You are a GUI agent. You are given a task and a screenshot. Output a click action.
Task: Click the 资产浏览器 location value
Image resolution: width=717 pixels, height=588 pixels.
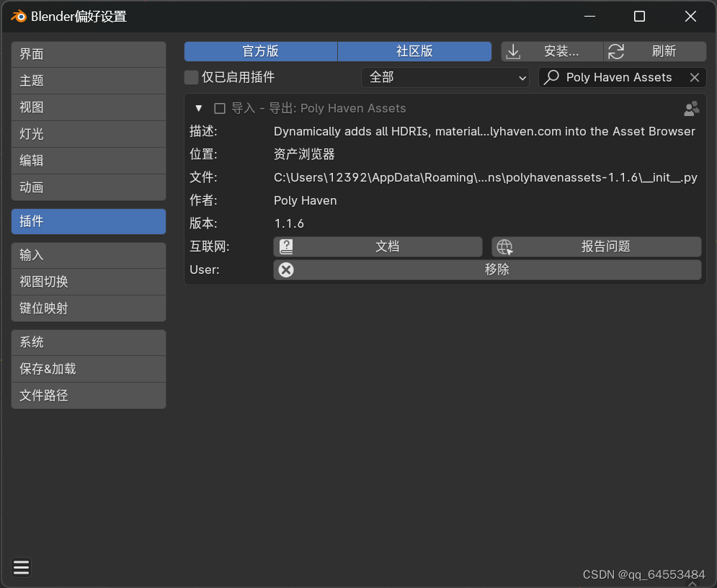click(304, 154)
